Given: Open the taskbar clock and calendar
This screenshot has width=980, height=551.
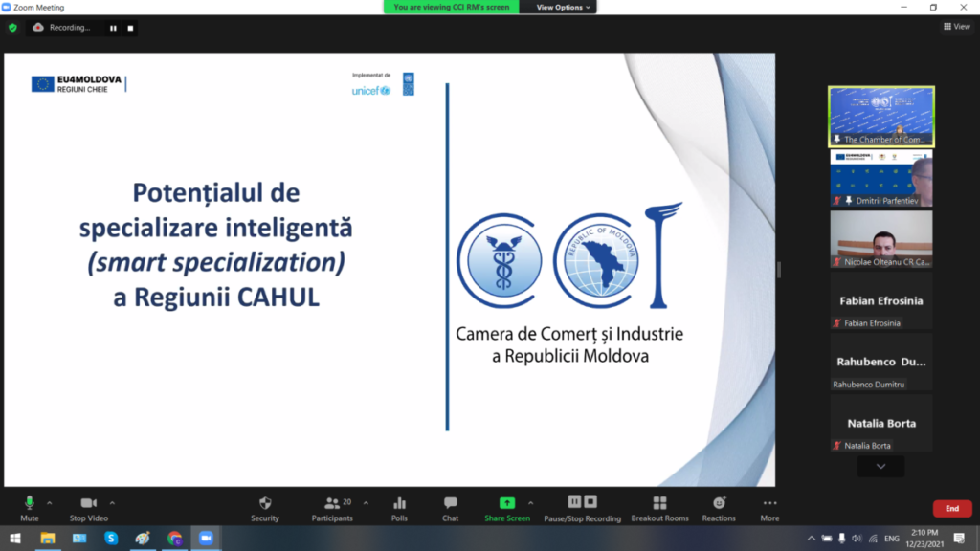Looking at the screenshot, I should click(x=924, y=539).
